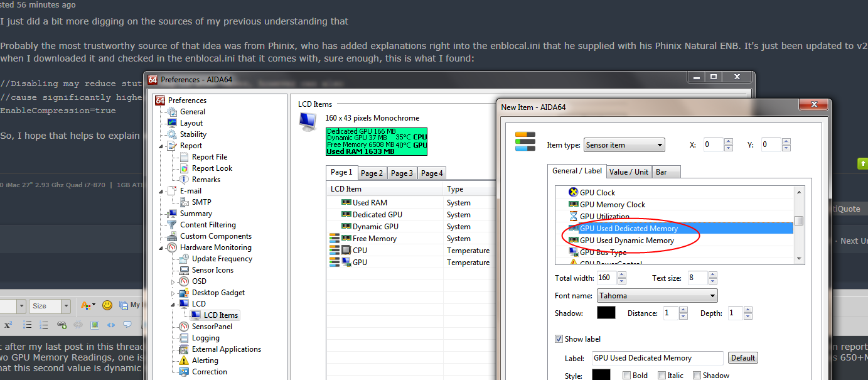Viewport: 868px width, 380px height.
Task: Insert an emoticon via smiley icon in forum editor
Action: [107, 305]
